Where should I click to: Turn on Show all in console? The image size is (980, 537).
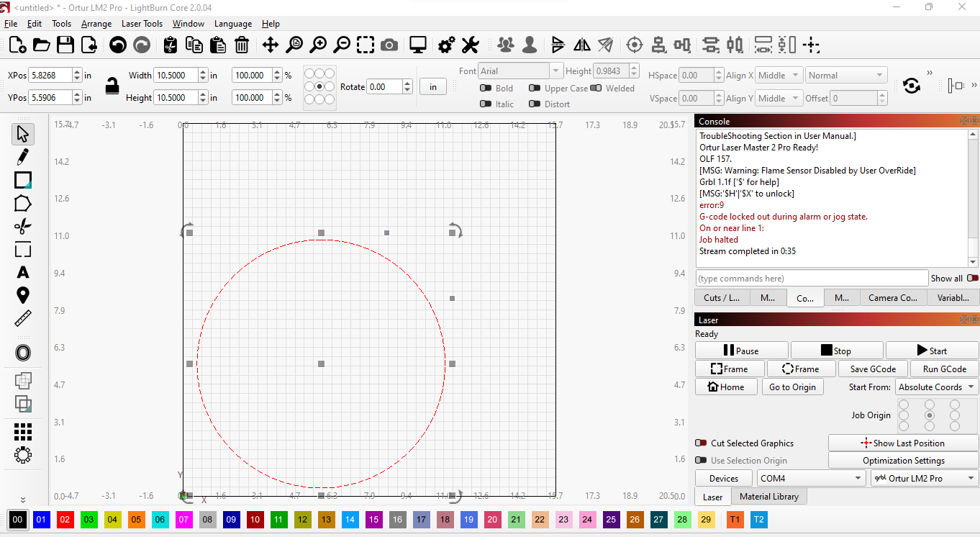pyautogui.click(x=972, y=278)
